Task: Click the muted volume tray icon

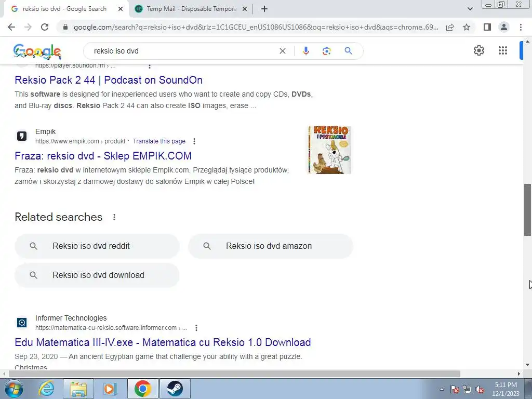Action: [x=480, y=389]
